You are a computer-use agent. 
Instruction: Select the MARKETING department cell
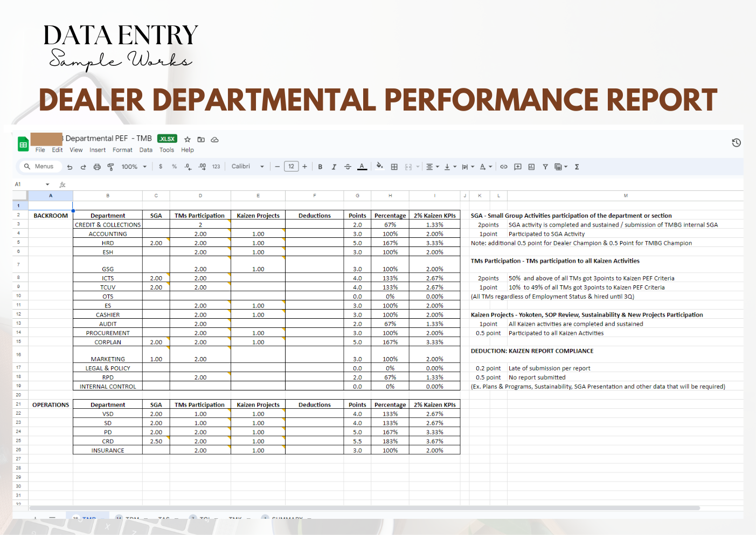pos(108,354)
